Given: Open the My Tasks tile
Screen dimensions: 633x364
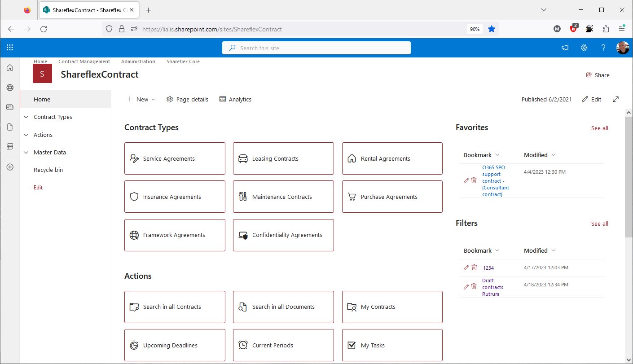Looking at the screenshot, I should click(x=392, y=345).
